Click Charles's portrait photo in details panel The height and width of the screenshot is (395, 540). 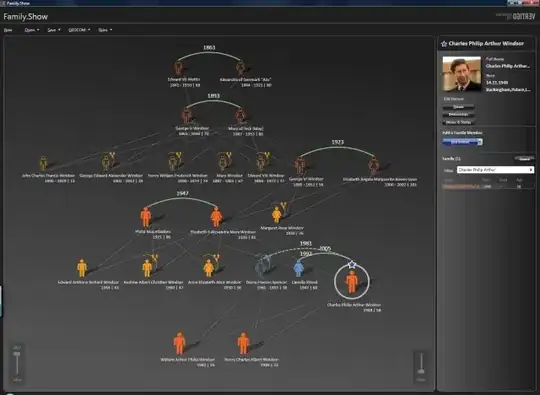pyautogui.click(x=461, y=74)
